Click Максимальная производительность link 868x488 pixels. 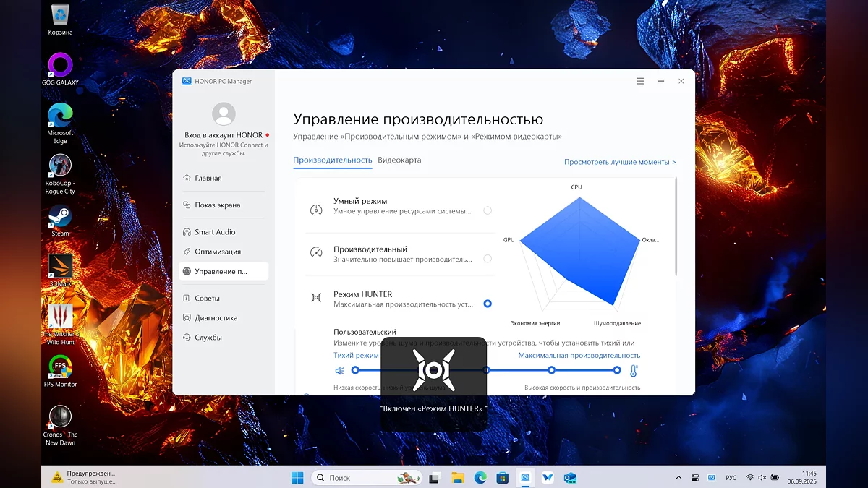[579, 356]
